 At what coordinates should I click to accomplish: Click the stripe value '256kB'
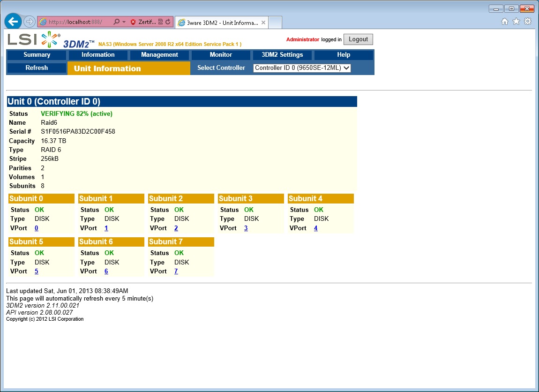tap(50, 158)
